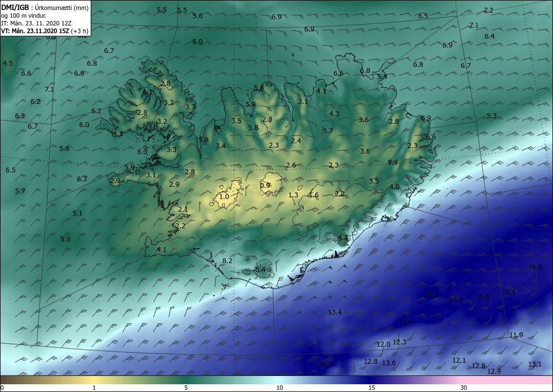553x392 pixels.
Task: Click the 6.4 value on the map
Action: [x=489, y=36]
